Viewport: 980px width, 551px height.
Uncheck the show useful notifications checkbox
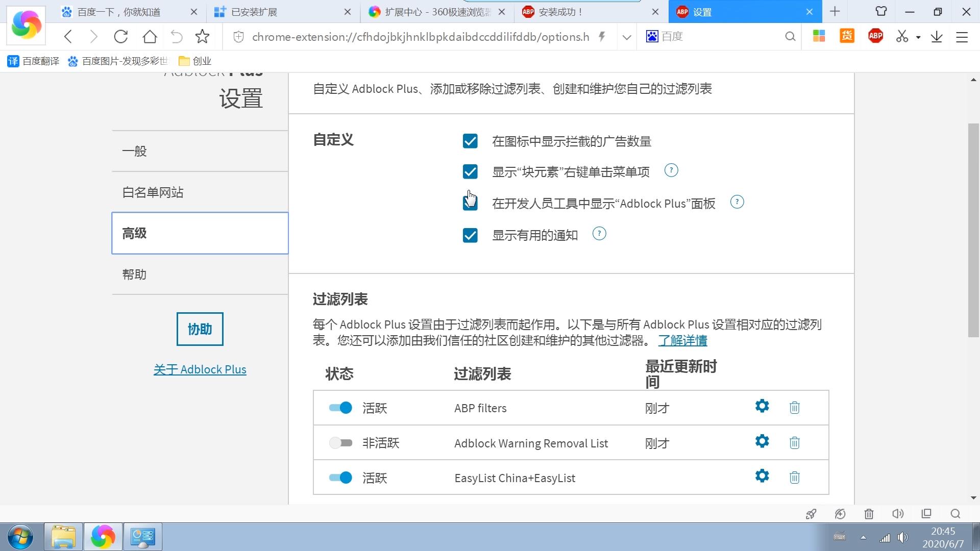pyautogui.click(x=470, y=235)
